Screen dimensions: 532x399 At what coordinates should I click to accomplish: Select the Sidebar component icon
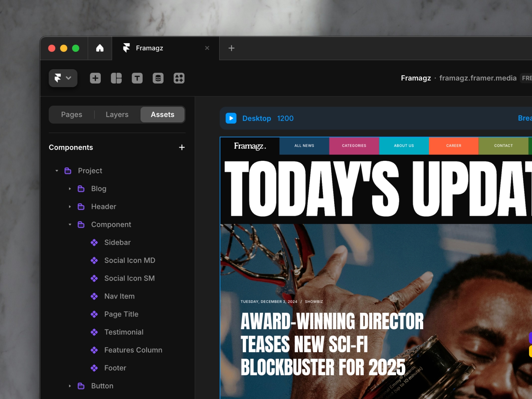tap(94, 242)
